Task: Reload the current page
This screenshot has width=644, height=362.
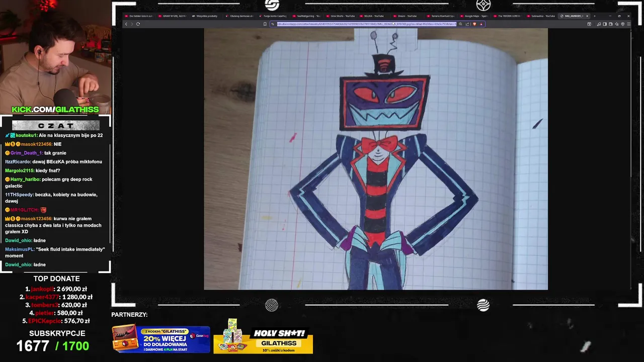Action: [x=138, y=24]
